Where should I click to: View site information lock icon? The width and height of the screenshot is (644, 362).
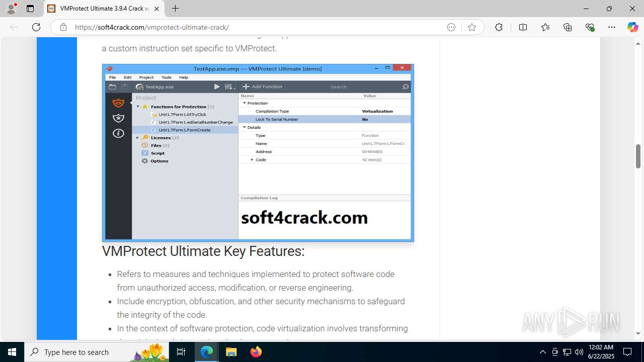[x=63, y=27]
